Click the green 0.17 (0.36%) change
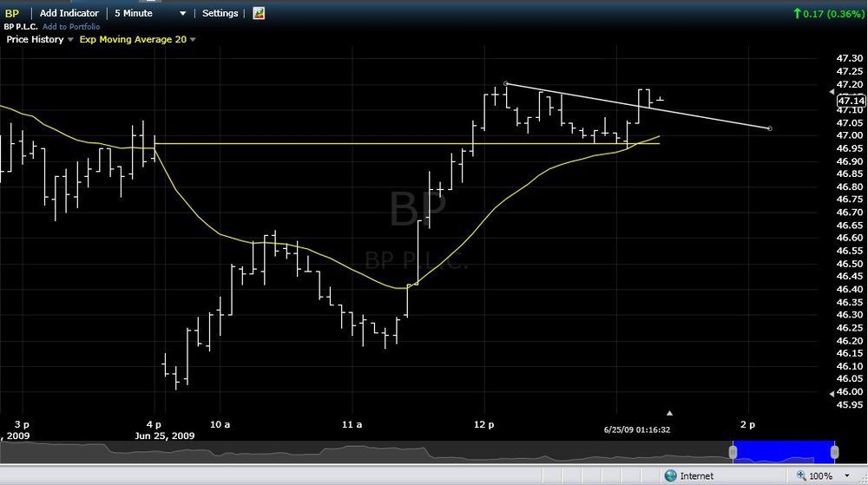 pos(828,14)
